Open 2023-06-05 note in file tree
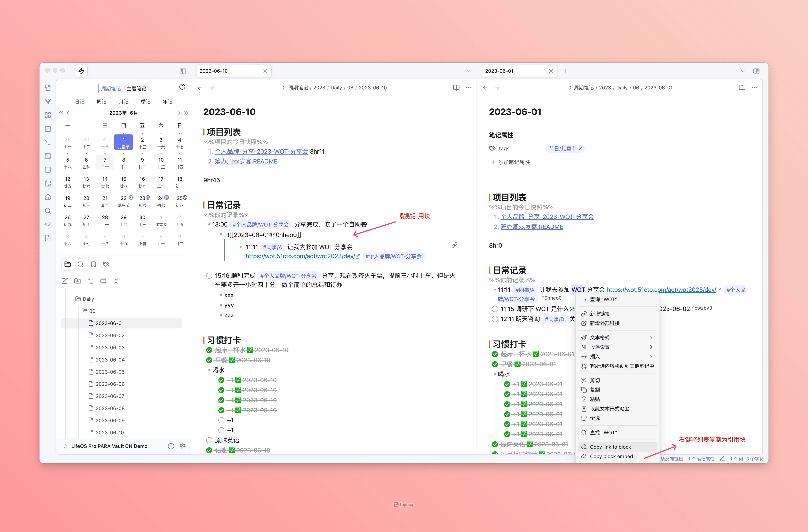 point(110,372)
